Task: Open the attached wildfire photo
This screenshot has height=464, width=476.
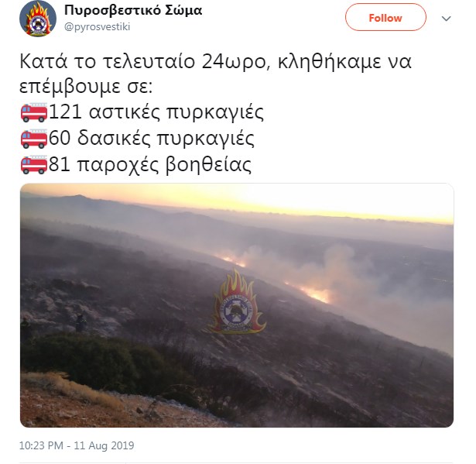Action: pos(237,305)
